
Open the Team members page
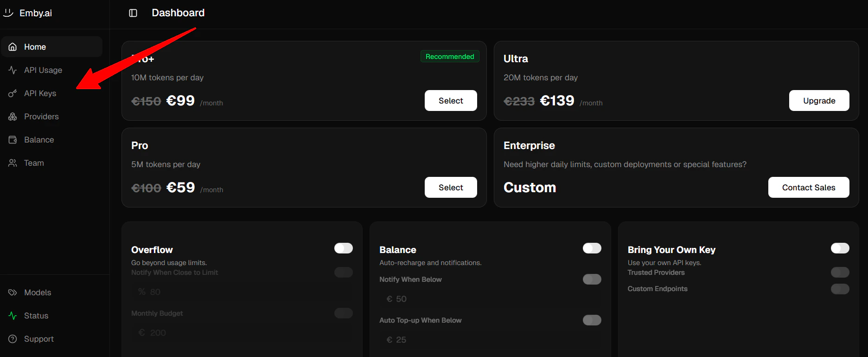[34, 162]
